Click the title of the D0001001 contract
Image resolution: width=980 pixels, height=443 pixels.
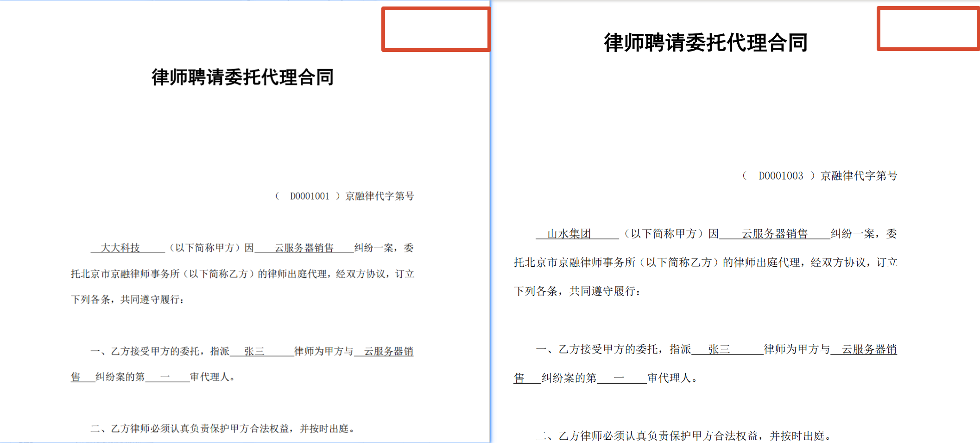point(243,77)
